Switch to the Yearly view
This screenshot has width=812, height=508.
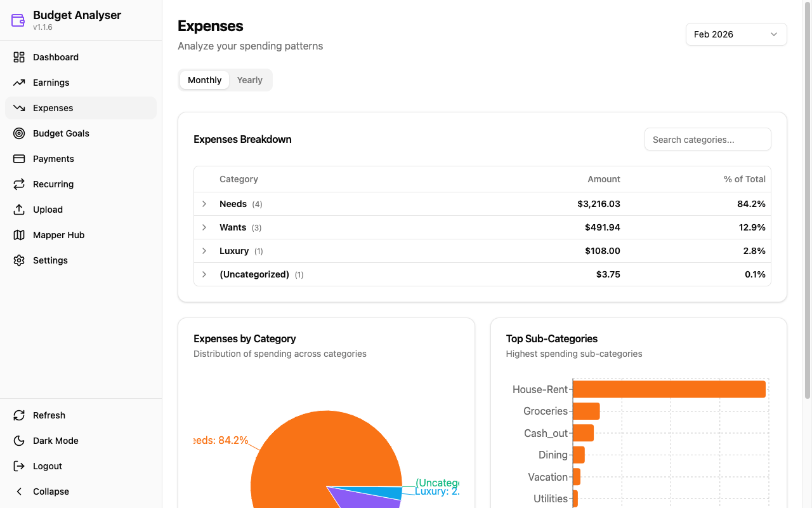249,80
